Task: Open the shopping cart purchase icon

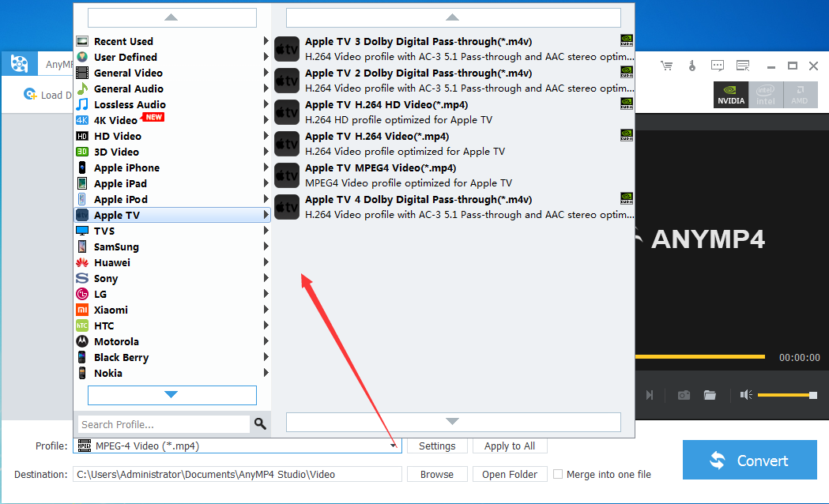Action: click(x=666, y=66)
